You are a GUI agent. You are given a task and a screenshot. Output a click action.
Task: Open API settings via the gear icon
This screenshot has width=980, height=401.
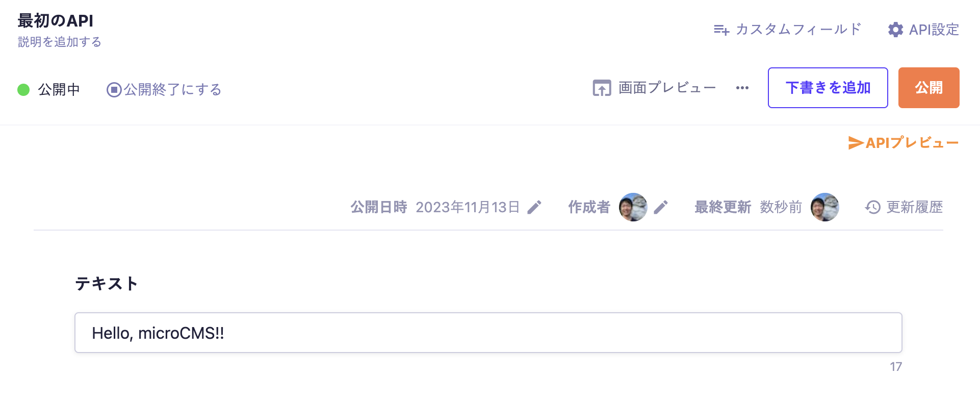[x=896, y=30]
